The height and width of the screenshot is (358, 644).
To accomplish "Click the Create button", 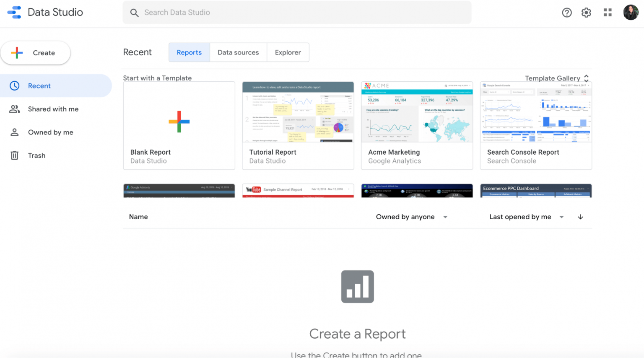I will (36, 53).
